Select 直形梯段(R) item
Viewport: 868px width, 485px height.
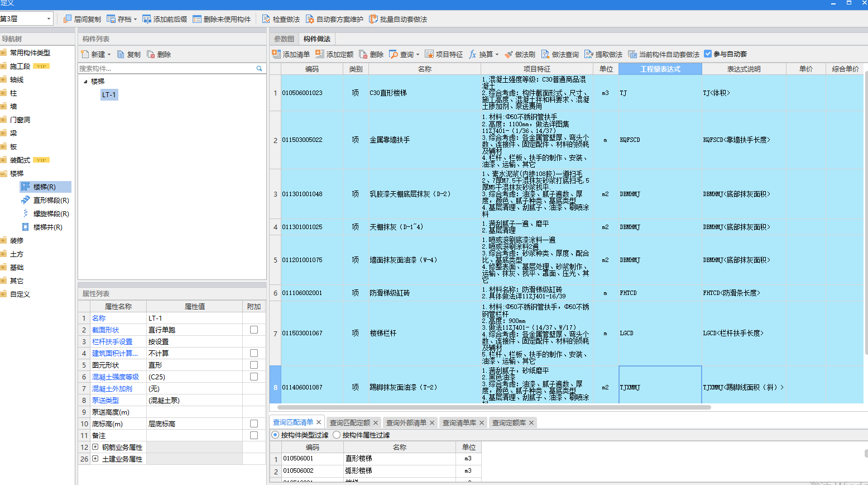click(x=45, y=200)
